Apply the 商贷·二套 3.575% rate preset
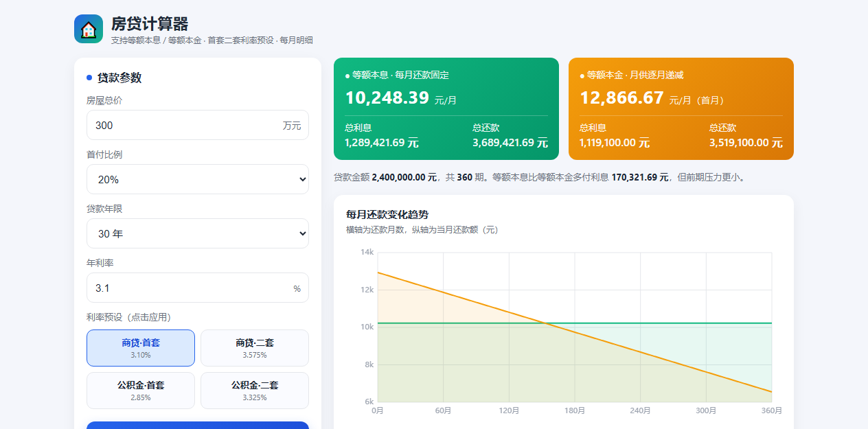The height and width of the screenshot is (429, 868). coord(255,348)
